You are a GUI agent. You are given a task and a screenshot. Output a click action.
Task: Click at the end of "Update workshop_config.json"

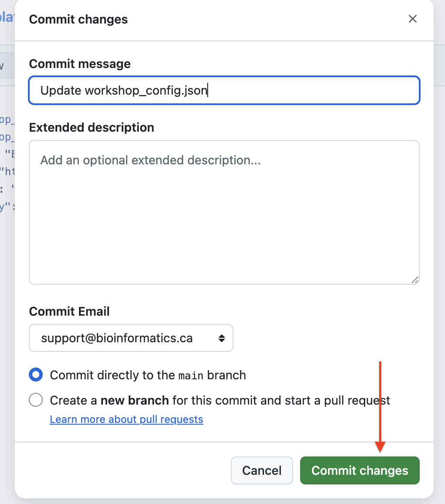209,90
